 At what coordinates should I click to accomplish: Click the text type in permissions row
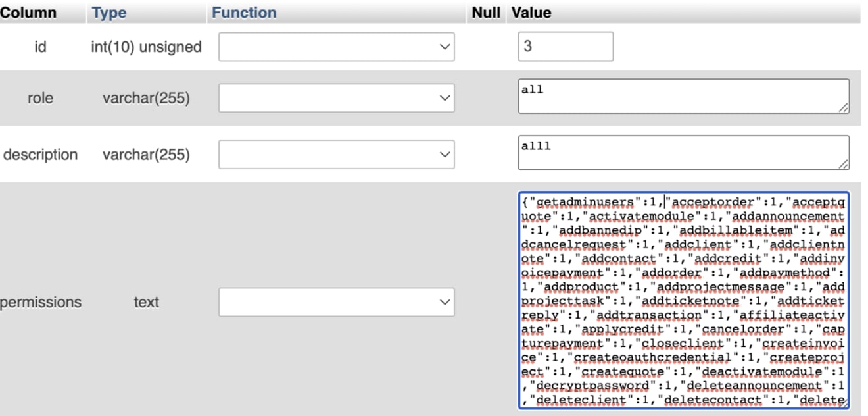pyautogui.click(x=146, y=302)
